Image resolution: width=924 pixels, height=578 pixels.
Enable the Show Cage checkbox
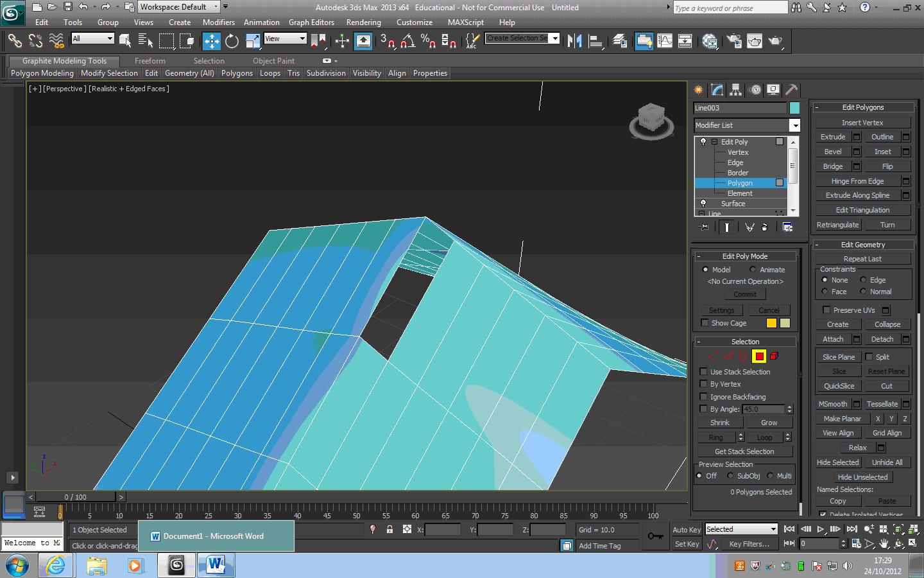coord(705,323)
